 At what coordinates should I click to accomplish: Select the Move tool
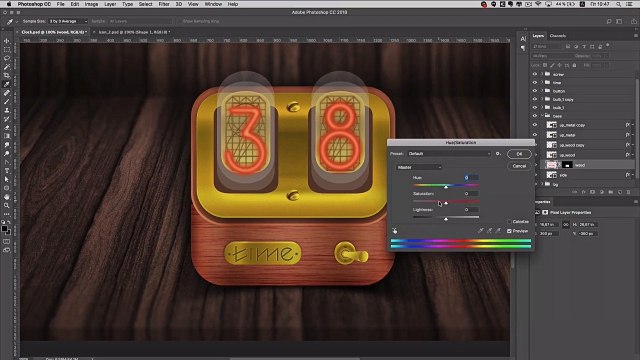(7, 41)
